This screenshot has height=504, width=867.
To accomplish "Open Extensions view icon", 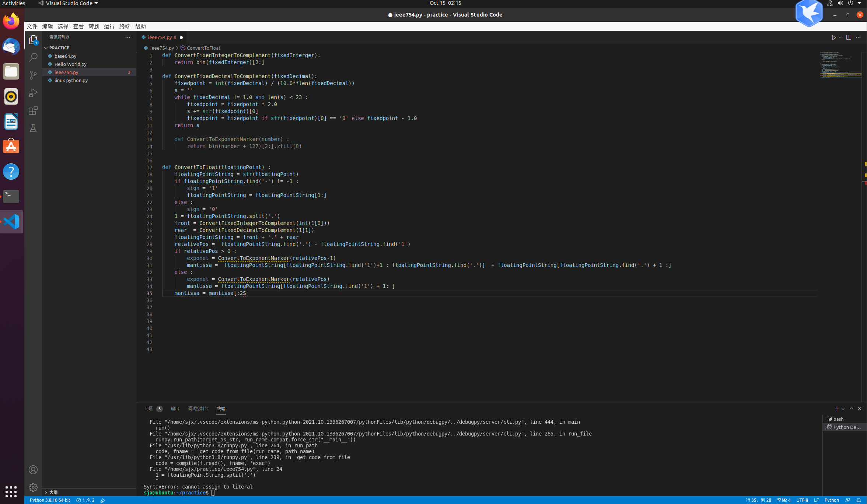I will click(33, 110).
